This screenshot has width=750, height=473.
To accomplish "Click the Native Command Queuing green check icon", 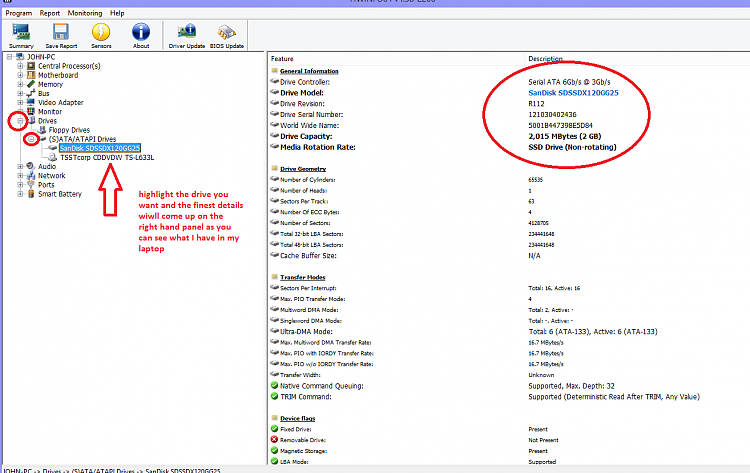I will [x=274, y=385].
